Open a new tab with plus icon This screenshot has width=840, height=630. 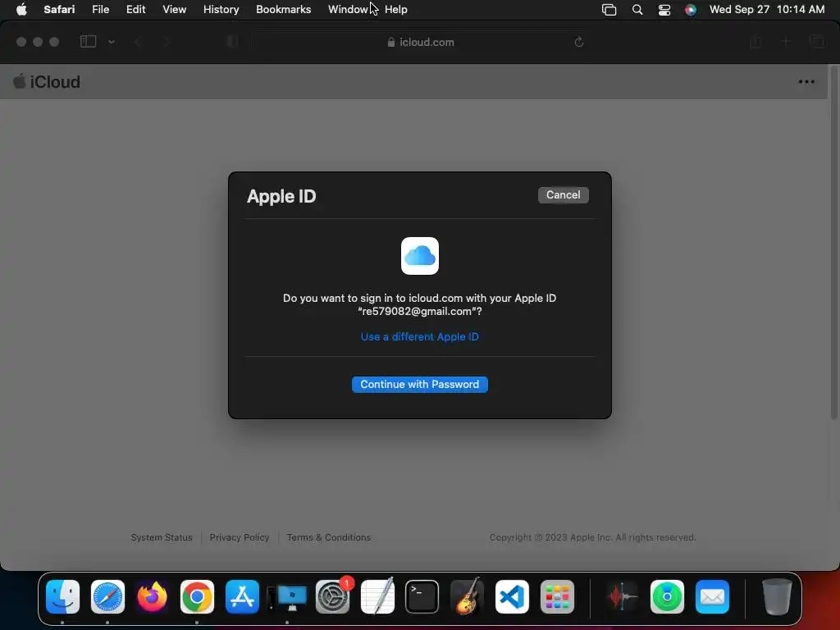(x=786, y=42)
